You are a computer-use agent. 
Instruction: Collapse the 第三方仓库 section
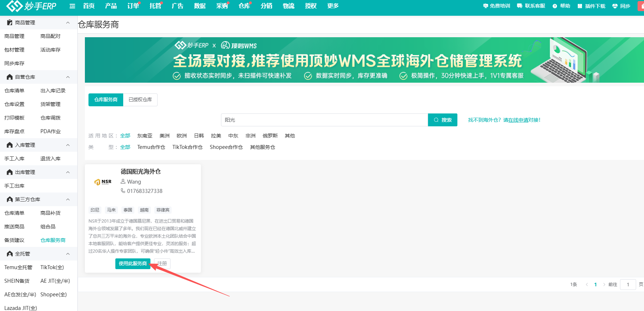[x=68, y=199]
